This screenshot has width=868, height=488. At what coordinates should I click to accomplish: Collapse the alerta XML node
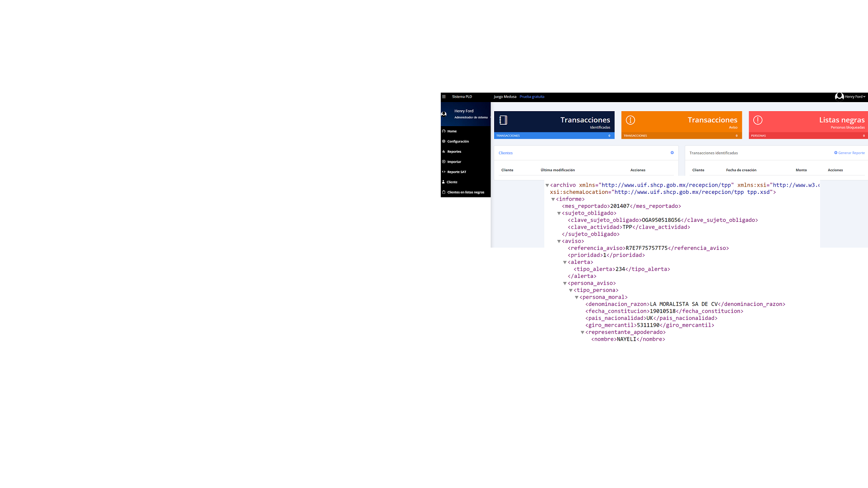[x=565, y=262]
